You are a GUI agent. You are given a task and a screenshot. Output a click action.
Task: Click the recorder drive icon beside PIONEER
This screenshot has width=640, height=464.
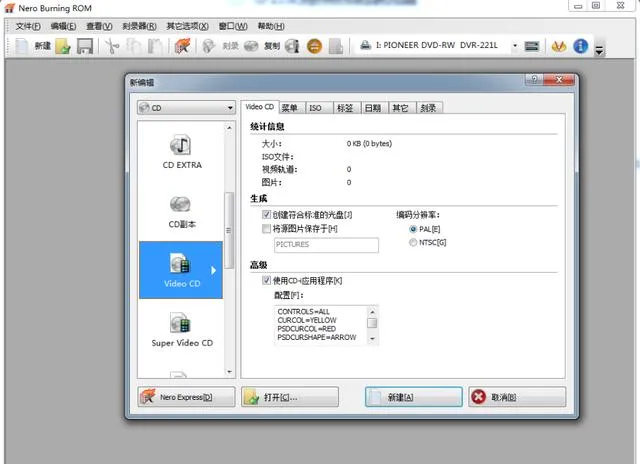366,45
